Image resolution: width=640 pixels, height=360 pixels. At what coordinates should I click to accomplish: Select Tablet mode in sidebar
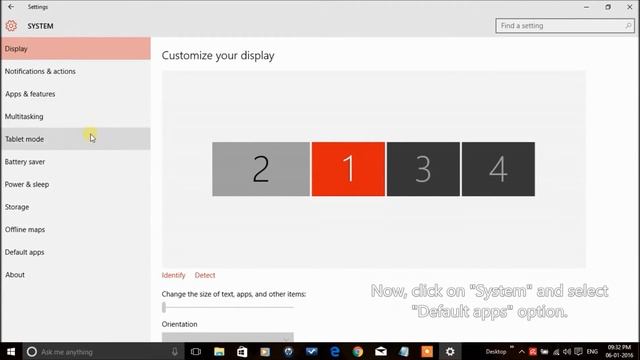tap(76, 139)
